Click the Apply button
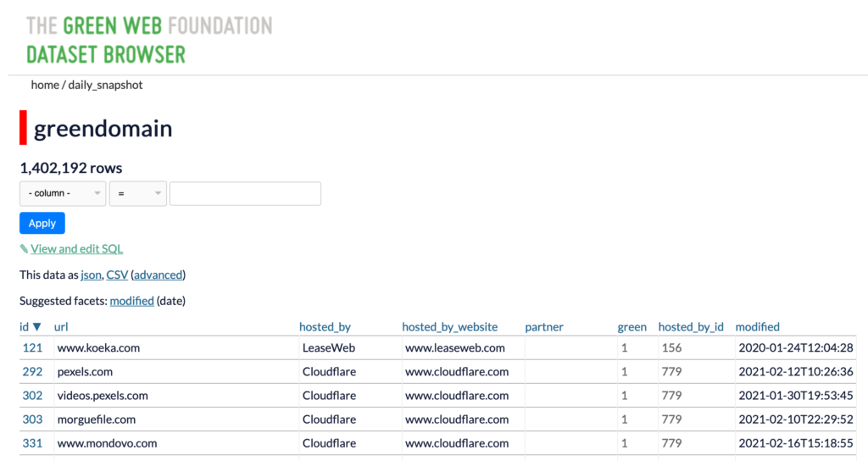868x461 pixels. point(42,223)
